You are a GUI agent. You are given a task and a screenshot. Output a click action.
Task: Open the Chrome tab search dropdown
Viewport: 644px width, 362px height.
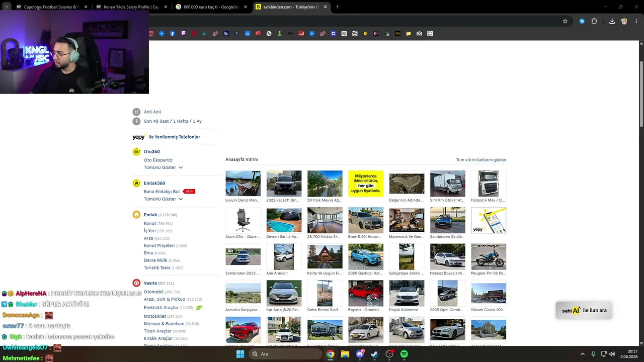point(7,7)
